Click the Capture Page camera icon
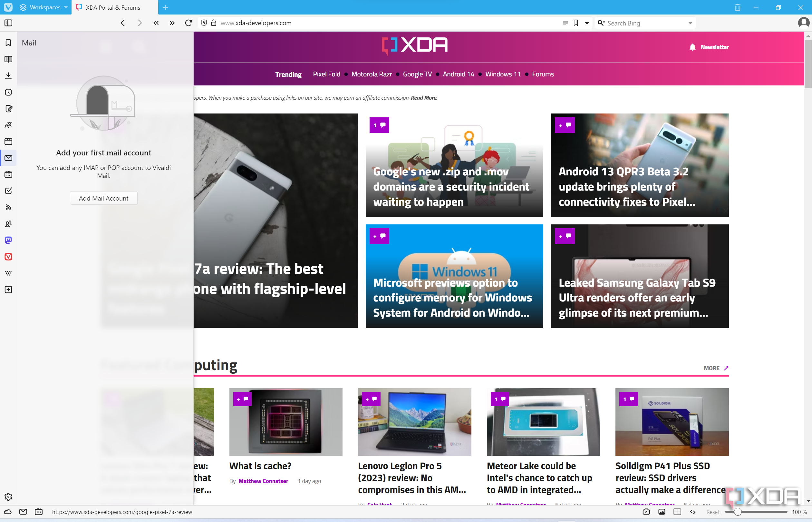The height and width of the screenshot is (522, 812). (x=646, y=512)
